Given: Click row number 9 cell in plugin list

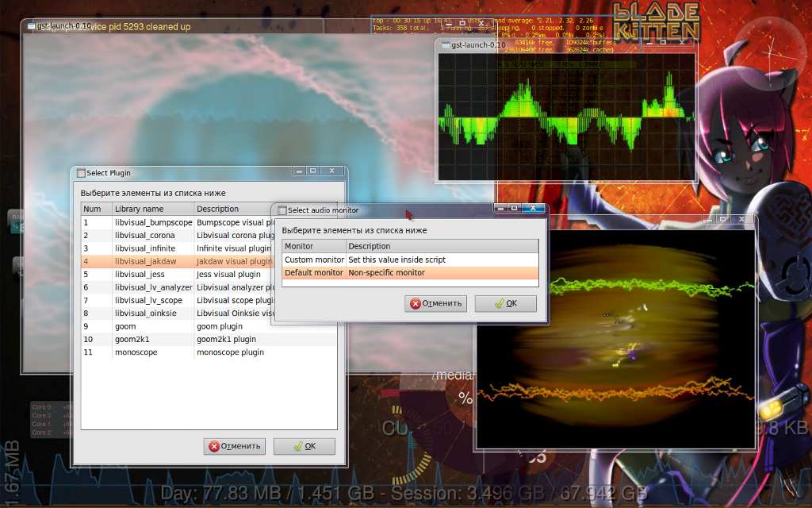Looking at the screenshot, I should click(x=96, y=326).
